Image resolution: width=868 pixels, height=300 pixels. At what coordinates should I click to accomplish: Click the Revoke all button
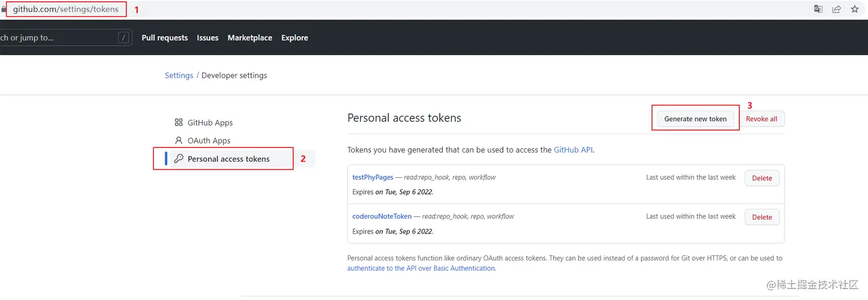pyautogui.click(x=761, y=119)
